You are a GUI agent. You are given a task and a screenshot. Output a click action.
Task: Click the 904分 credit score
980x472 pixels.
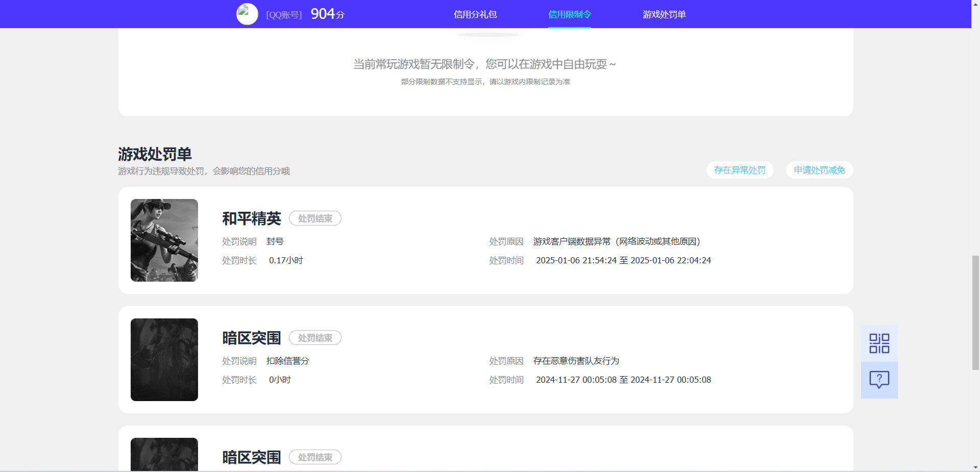click(328, 14)
